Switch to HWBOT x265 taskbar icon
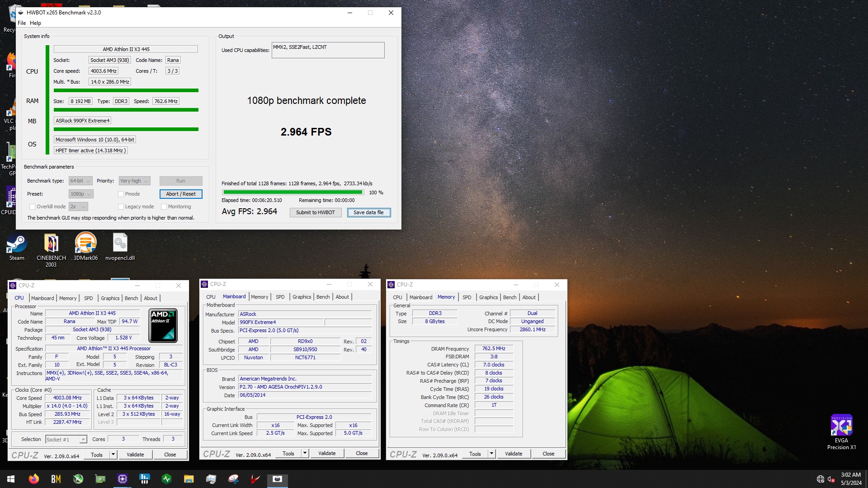The image size is (868, 488). [278, 479]
